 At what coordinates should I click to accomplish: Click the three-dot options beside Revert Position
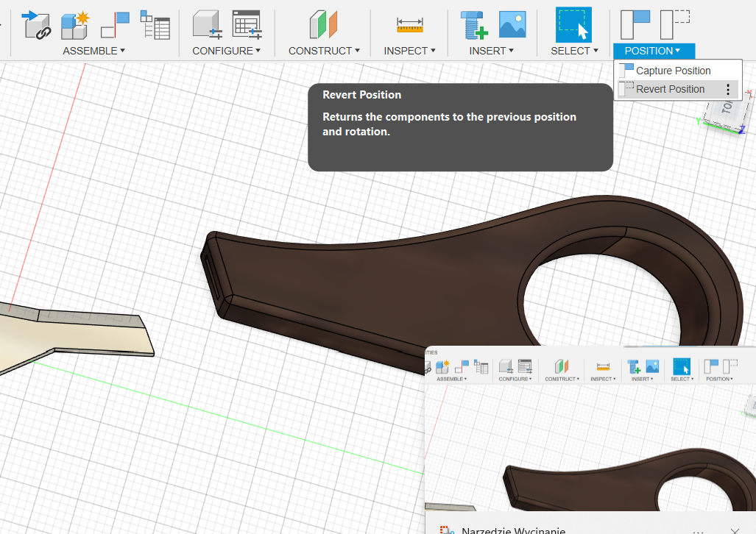coord(728,90)
